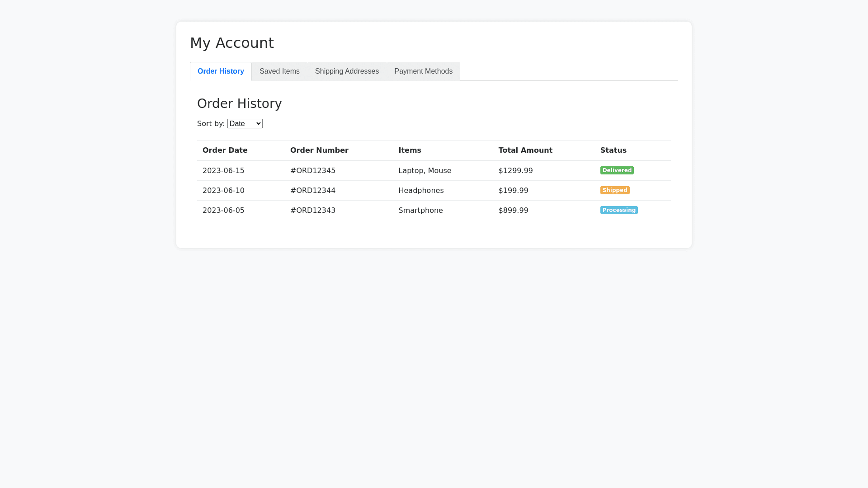Open the Order History tab
This screenshot has width=868, height=488.
pyautogui.click(x=221, y=71)
